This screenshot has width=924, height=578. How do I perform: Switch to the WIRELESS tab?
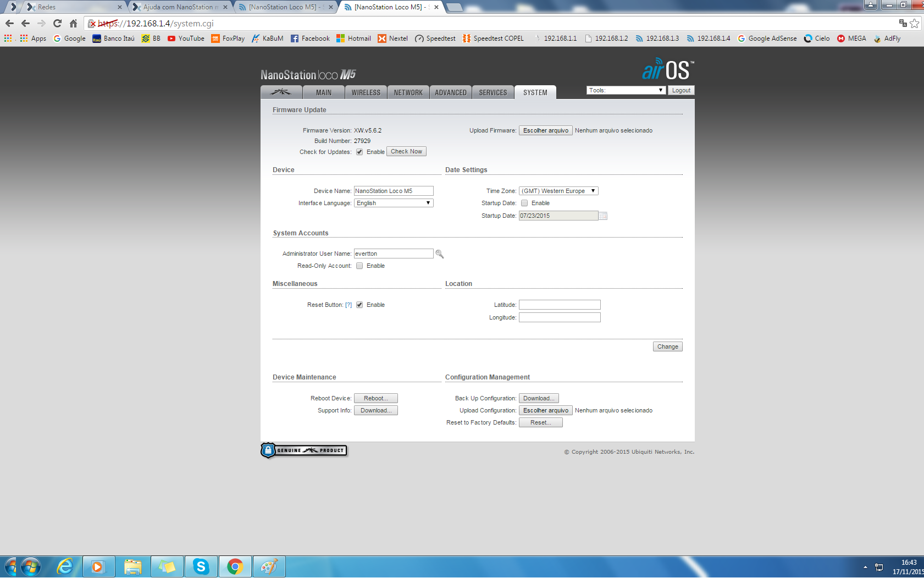tap(366, 92)
